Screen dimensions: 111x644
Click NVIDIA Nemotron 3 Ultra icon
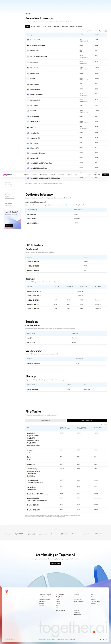28,56
